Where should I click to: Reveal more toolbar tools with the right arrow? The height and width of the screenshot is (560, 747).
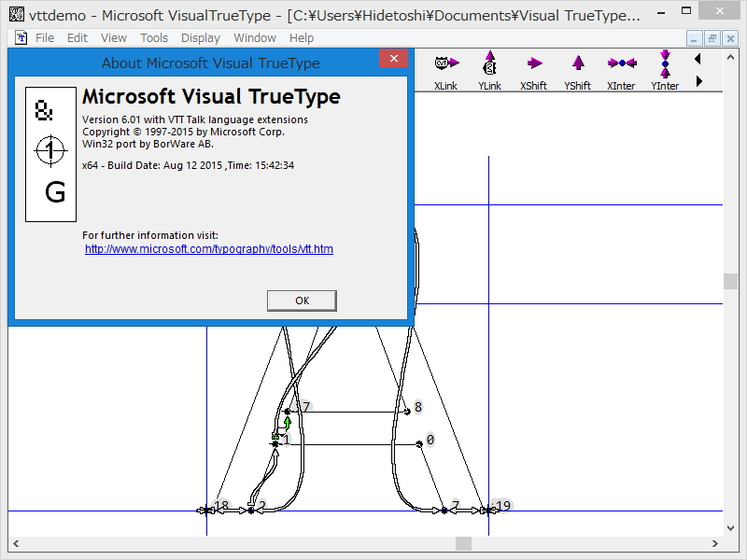(698, 79)
